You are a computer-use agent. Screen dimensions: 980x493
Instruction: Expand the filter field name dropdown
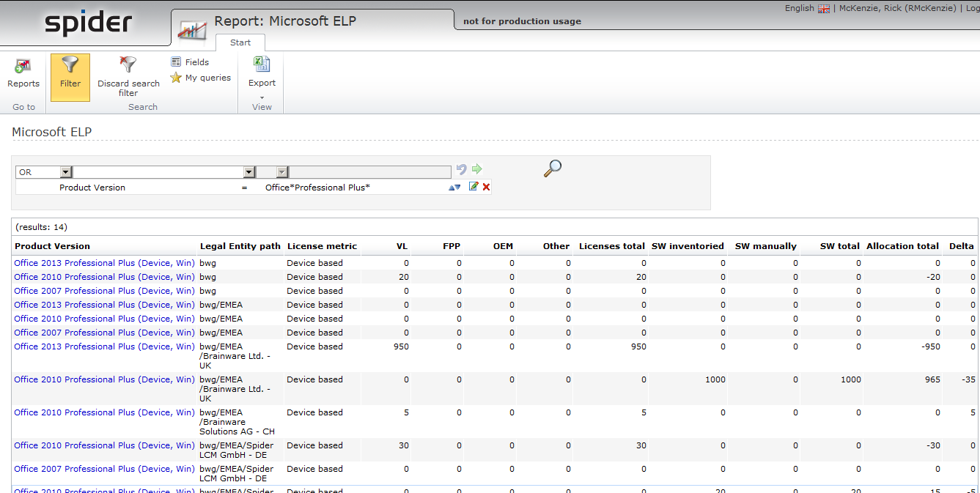coord(249,172)
